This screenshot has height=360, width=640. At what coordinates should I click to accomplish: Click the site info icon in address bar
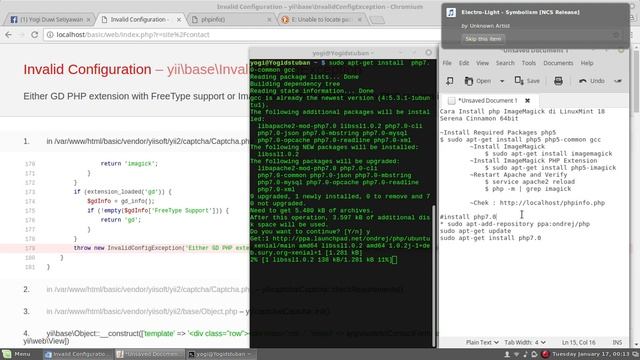pos(50,35)
